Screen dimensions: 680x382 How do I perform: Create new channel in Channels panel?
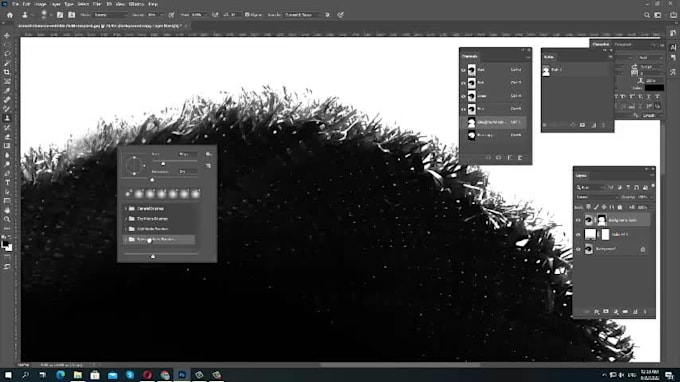coord(510,157)
